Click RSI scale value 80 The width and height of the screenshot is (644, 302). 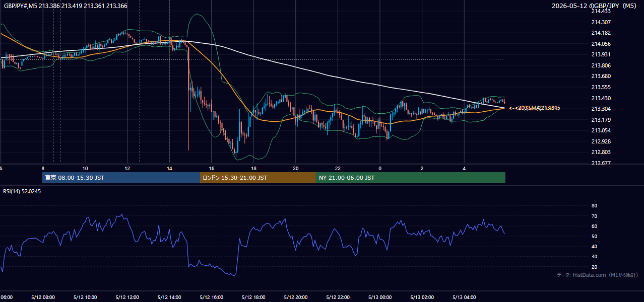(594, 206)
